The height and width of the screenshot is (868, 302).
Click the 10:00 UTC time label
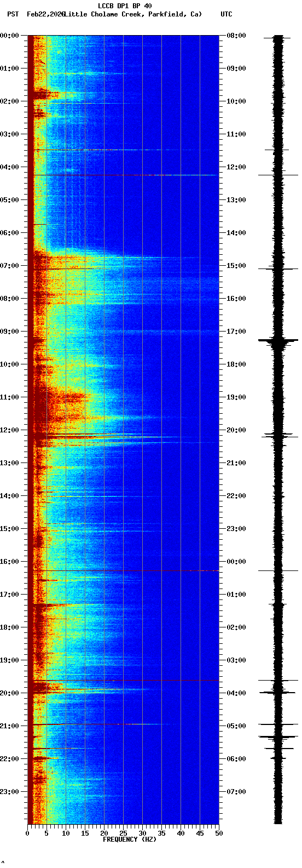coord(236,101)
